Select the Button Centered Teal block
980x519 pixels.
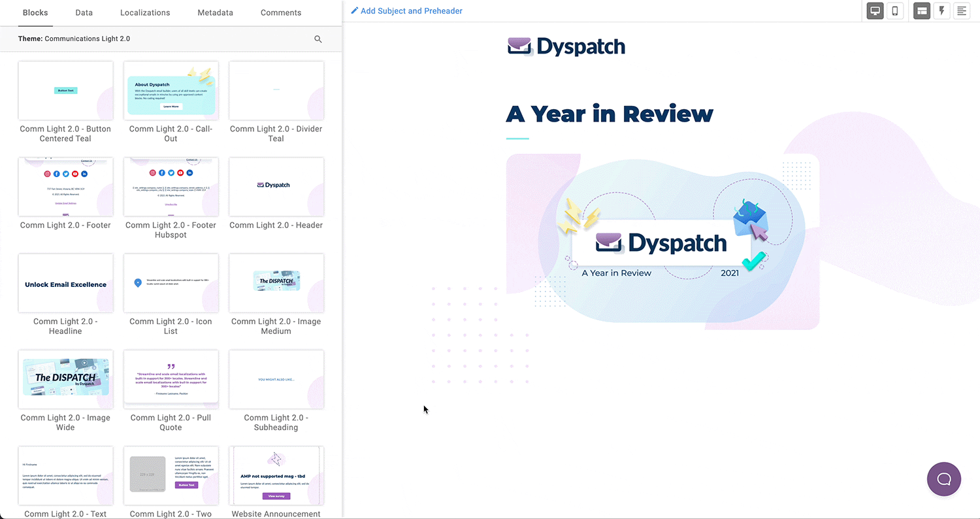click(x=65, y=91)
